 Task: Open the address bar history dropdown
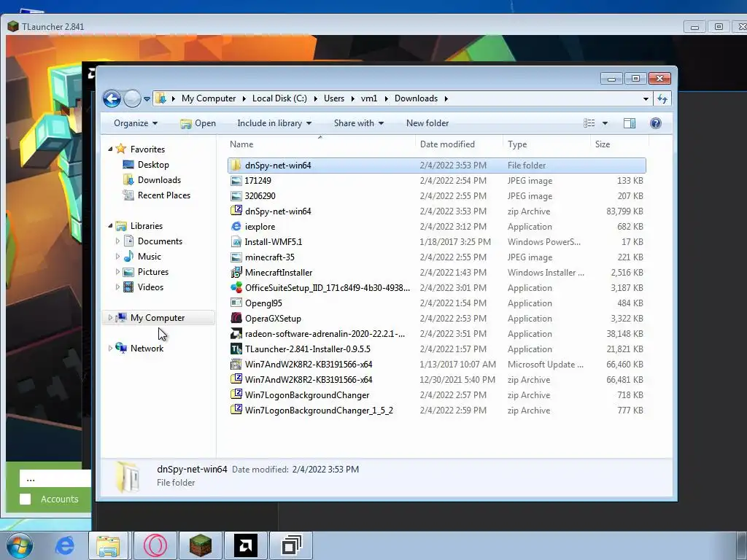click(646, 99)
